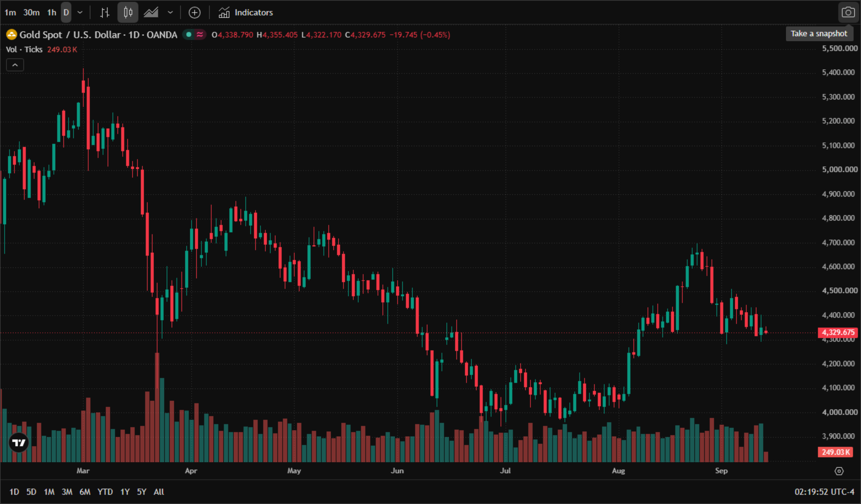Open the Indicators menu

click(x=246, y=13)
